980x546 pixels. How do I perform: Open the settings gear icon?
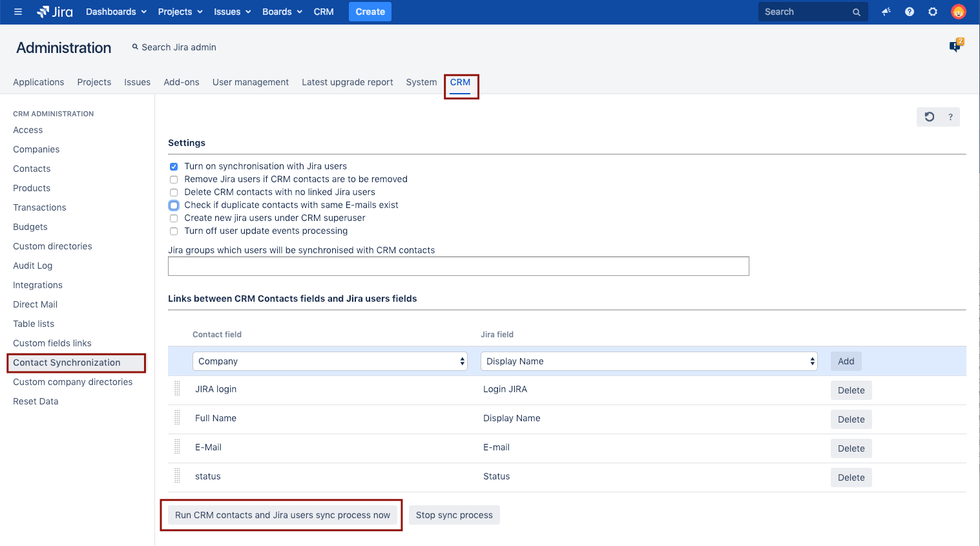(933, 12)
